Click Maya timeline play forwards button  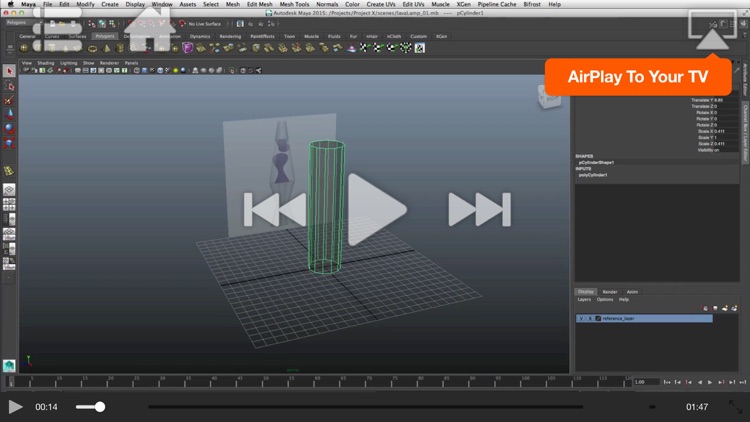[x=710, y=382]
